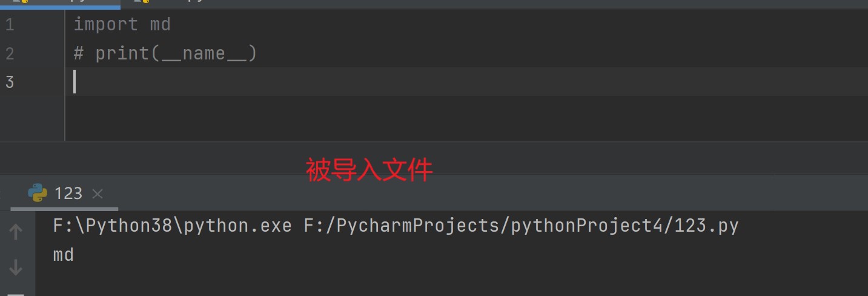Click the Python icon on the 123 run tab
868x296 pixels.
[x=38, y=193]
